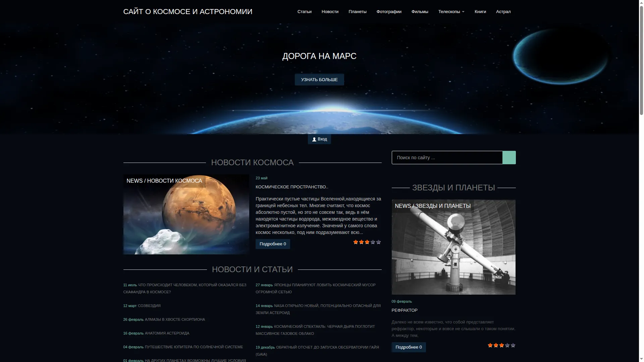Select Фотографии in the top menu
Viewport: 644px width, 362px height.
point(389,12)
